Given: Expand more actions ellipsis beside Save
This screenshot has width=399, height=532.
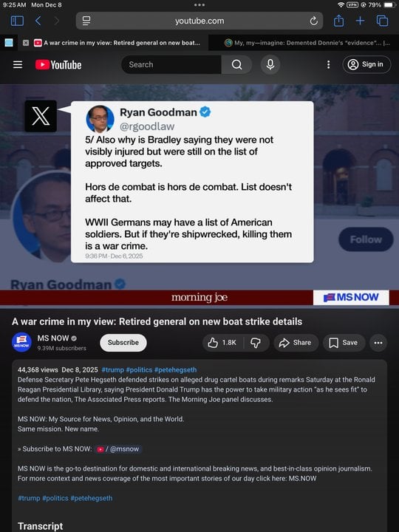Looking at the screenshot, I should point(378,343).
